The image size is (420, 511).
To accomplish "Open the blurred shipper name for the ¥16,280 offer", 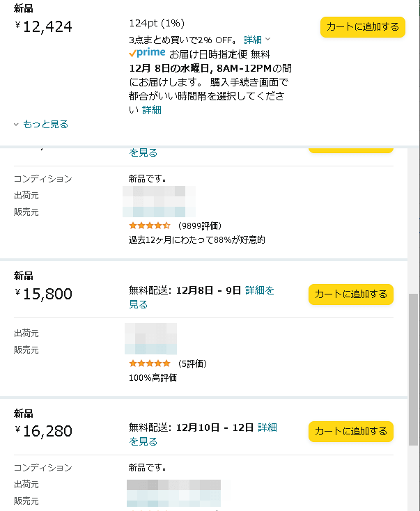I will point(173,485).
